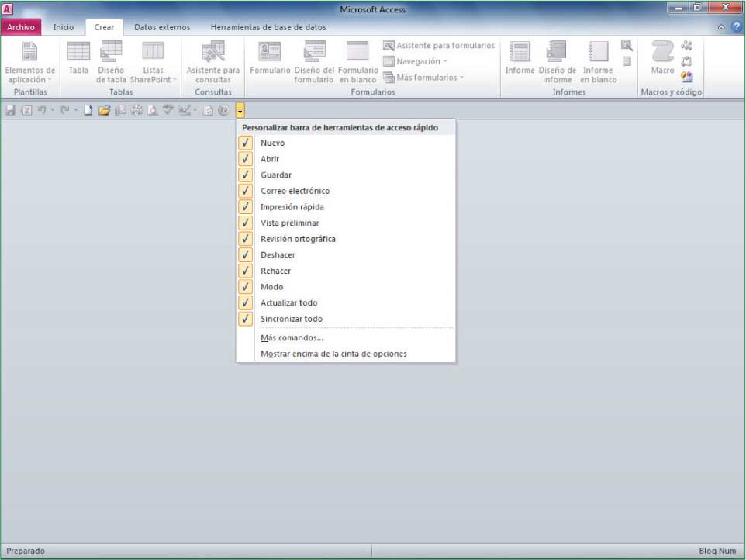746x560 pixels.
Task: Close the quick access customize dropdown arrow
Action: click(x=240, y=111)
